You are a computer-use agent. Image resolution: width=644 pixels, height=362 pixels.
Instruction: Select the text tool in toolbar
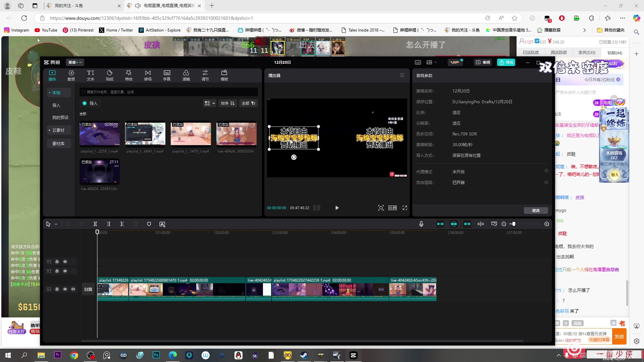pos(90,75)
